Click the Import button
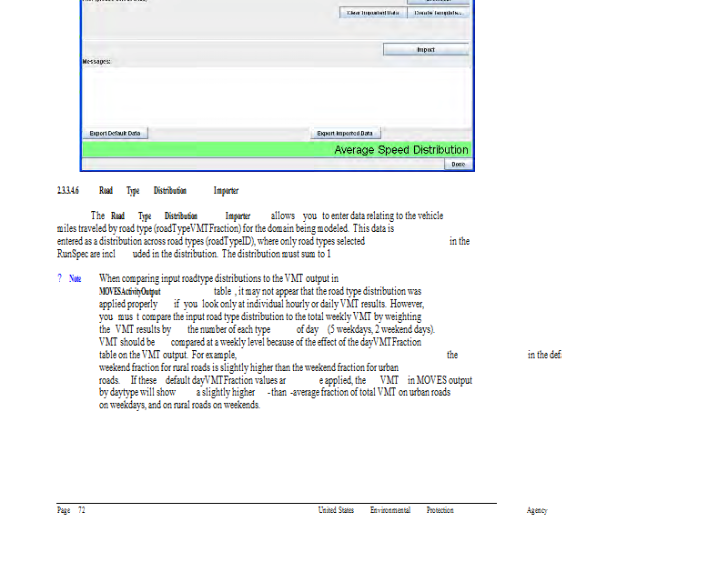 click(x=425, y=49)
